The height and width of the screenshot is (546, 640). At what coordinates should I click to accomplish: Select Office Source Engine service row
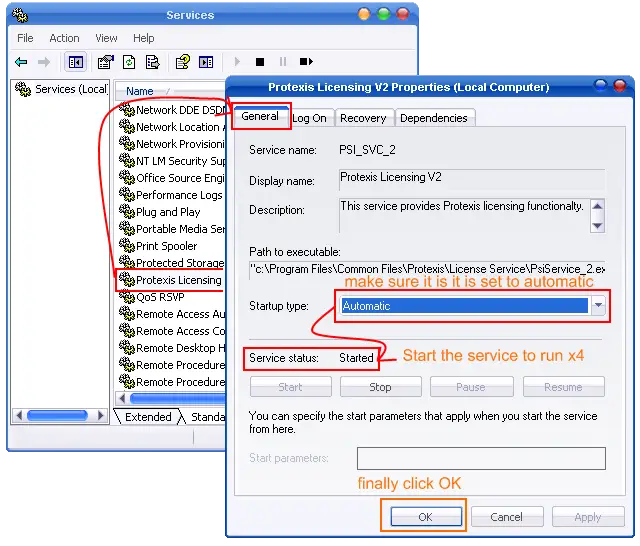click(x=171, y=178)
